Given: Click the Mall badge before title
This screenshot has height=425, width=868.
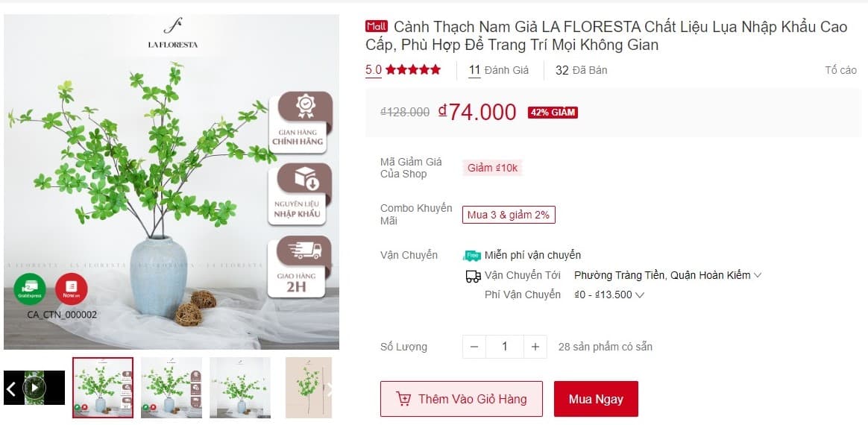Looking at the screenshot, I should 377,26.
